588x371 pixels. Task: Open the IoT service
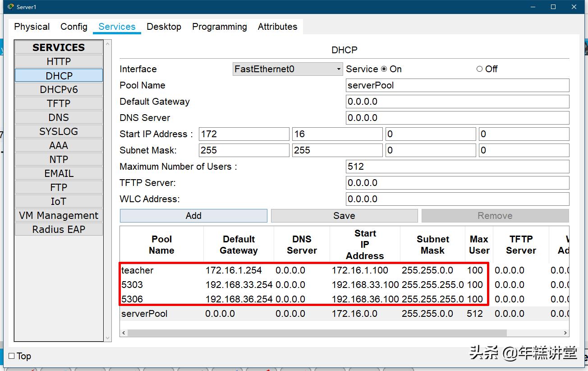(59, 201)
